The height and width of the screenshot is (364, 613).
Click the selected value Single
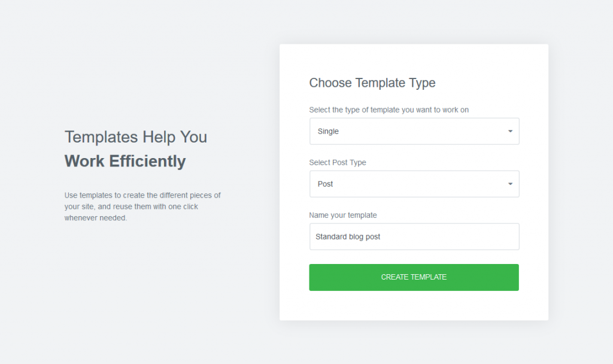click(328, 131)
